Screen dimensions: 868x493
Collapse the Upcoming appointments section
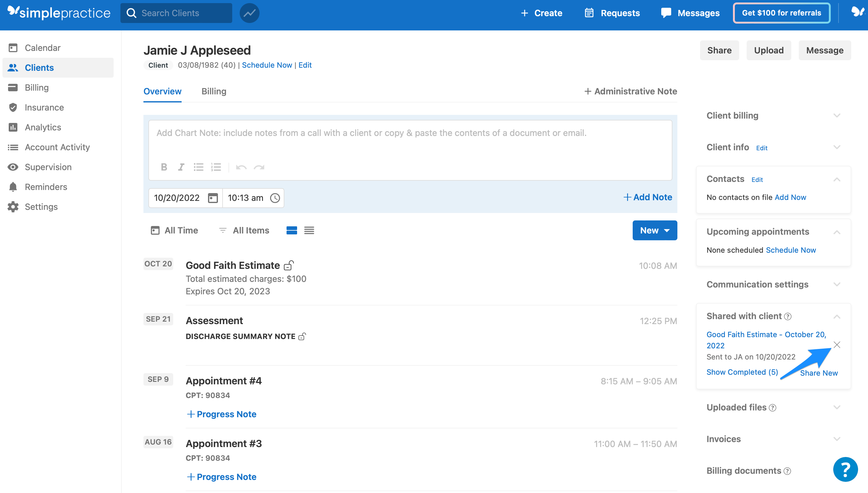tap(837, 232)
